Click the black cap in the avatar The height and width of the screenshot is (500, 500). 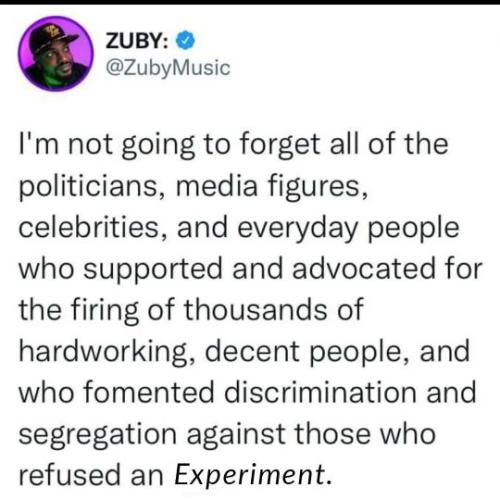click(50, 37)
